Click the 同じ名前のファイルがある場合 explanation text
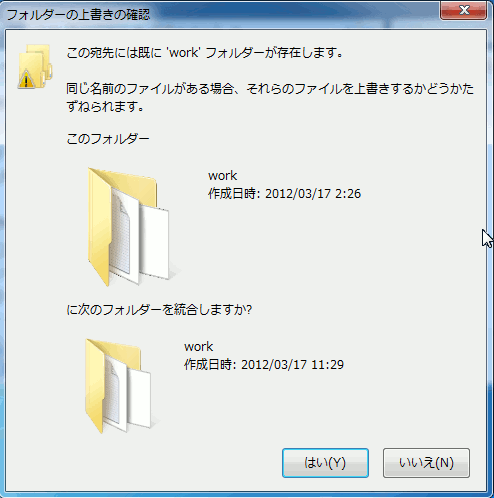494x498 pixels. (270, 98)
